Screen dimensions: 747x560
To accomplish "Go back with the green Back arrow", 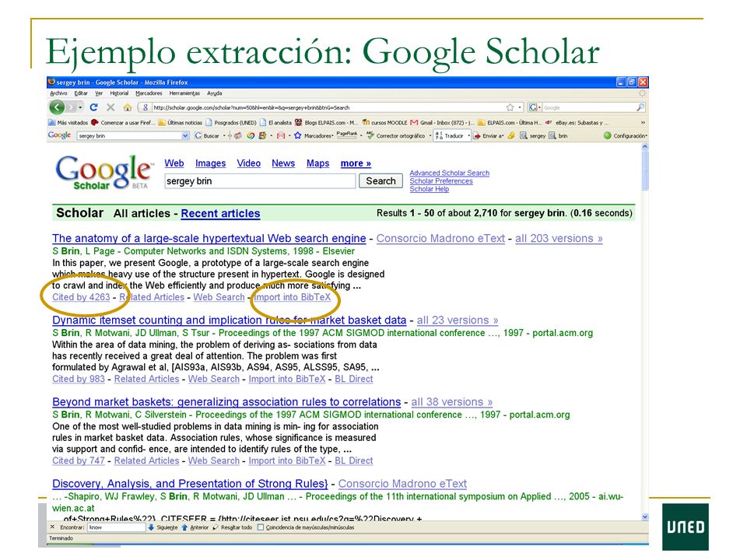I will [57, 107].
